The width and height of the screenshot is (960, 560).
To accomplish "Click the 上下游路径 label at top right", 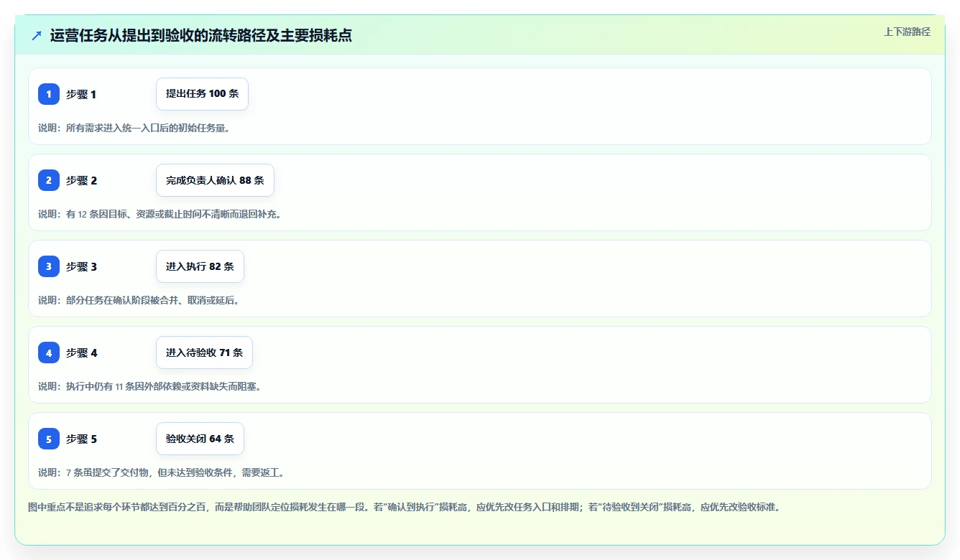I will pyautogui.click(x=907, y=32).
